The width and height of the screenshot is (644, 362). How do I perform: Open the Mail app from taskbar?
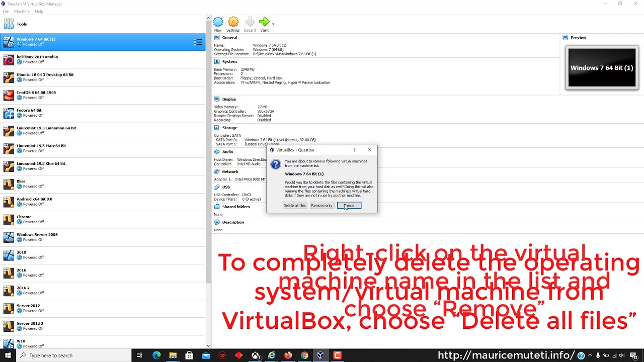coord(206,355)
